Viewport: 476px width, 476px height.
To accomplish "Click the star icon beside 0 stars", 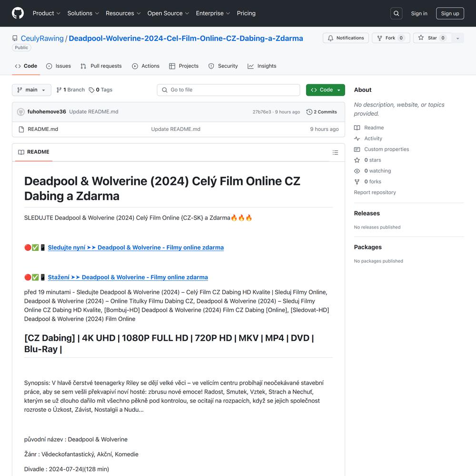I will click(x=357, y=160).
